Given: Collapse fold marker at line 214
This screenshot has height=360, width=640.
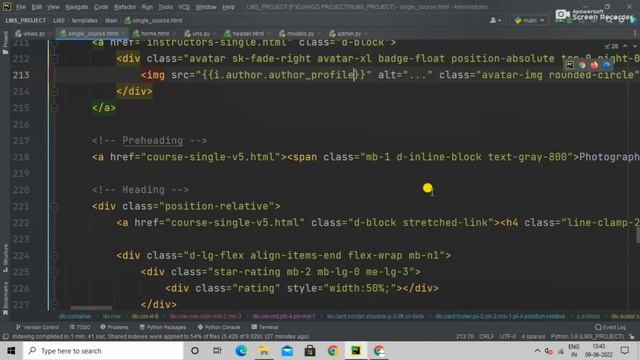Looking at the screenshot, I should click(x=55, y=92).
